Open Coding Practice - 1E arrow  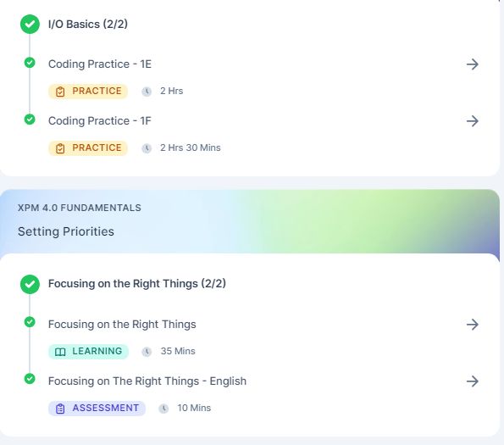[x=472, y=64]
